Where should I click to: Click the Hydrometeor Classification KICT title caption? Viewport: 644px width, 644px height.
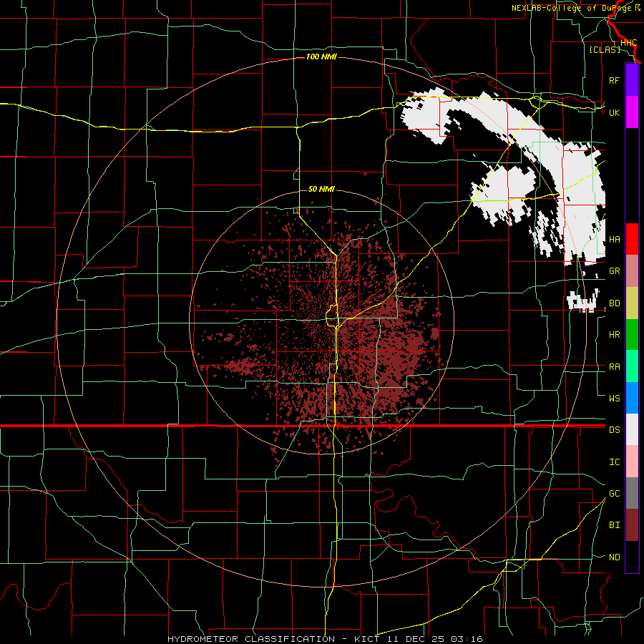[325, 639]
